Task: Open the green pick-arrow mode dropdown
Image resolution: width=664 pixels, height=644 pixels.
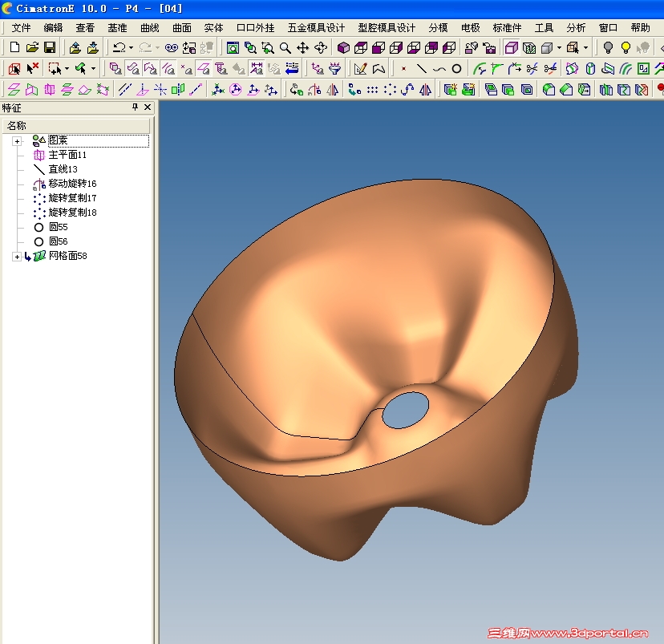Action: tap(93, 69)
